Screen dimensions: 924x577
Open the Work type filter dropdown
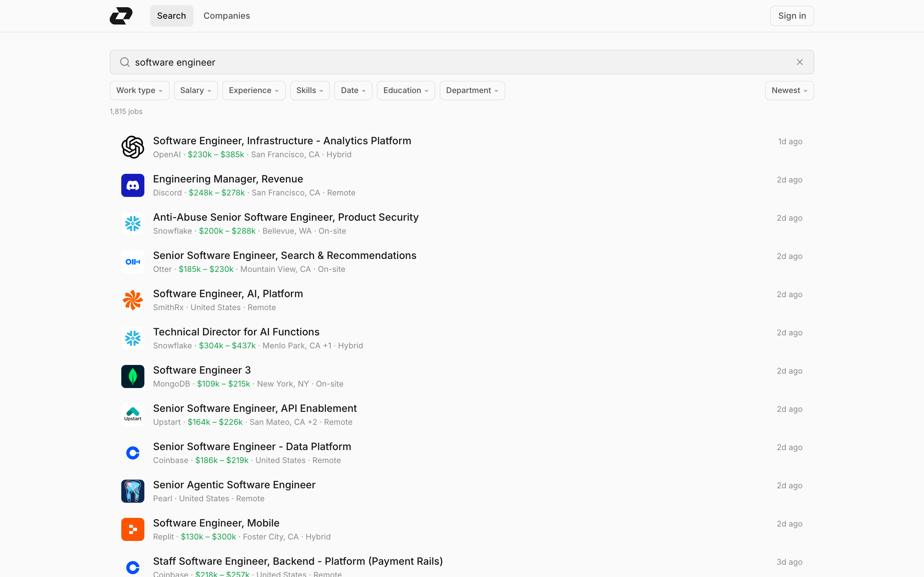coord(139,91)
